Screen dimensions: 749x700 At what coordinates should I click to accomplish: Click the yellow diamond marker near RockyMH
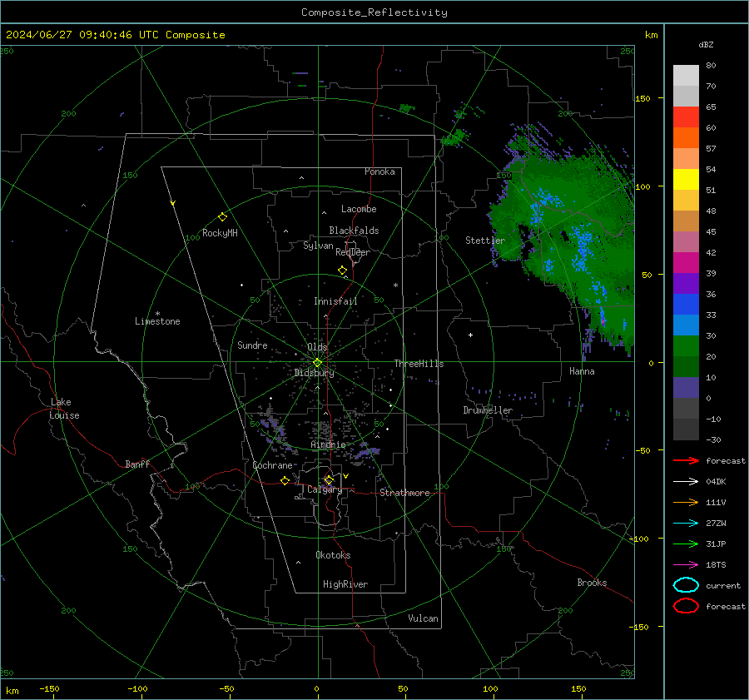(x=222, y=217)
